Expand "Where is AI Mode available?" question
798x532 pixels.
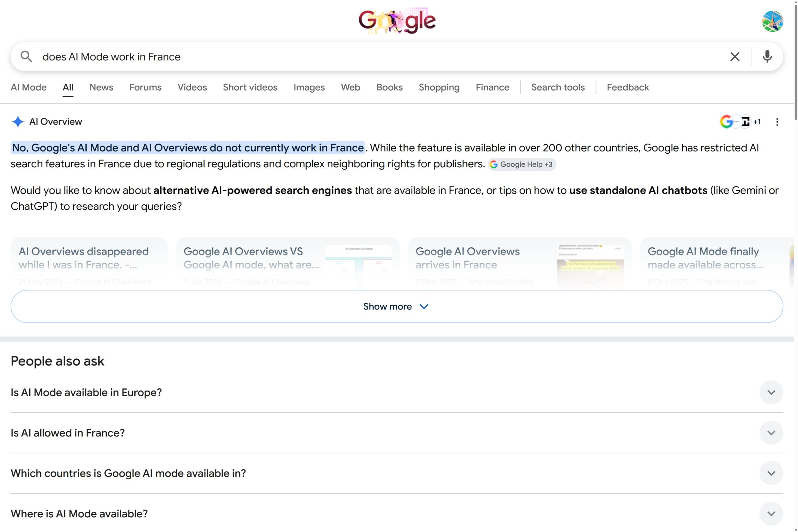pyautogui.click(x=397, y=513)
